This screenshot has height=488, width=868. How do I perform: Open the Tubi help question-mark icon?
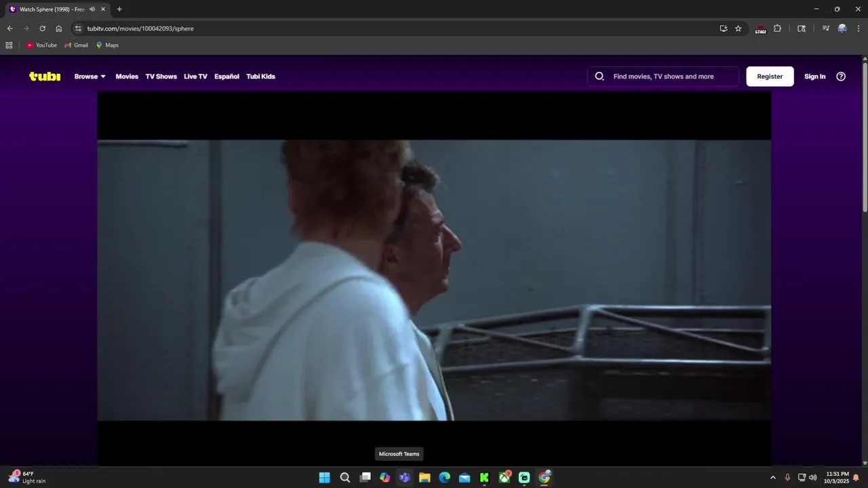click(841, 77)
